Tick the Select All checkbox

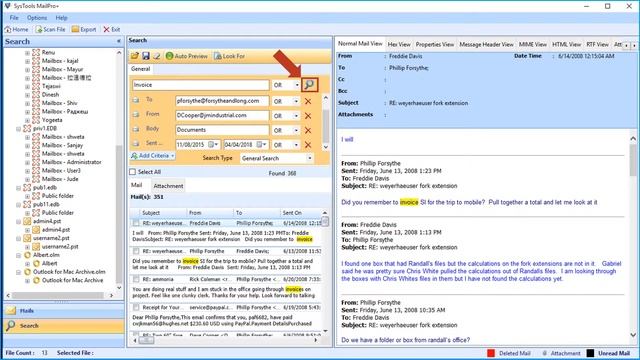pyautogui.click(x=133, y=172)
